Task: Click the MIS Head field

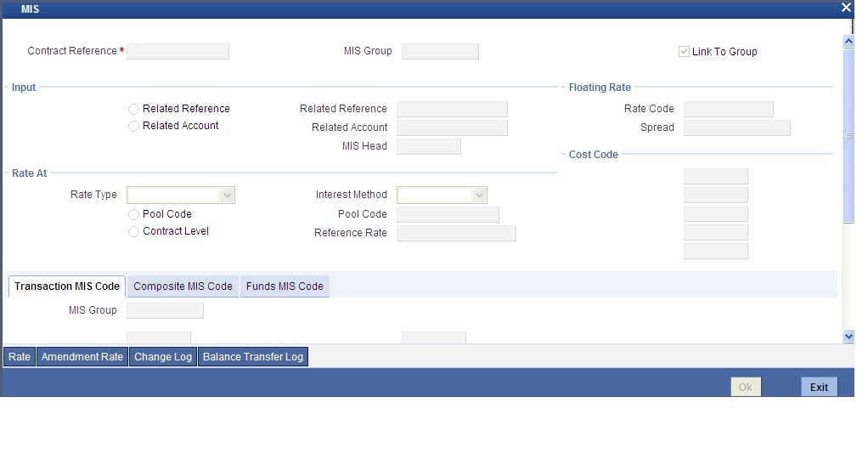Action: tap(428, 147)
